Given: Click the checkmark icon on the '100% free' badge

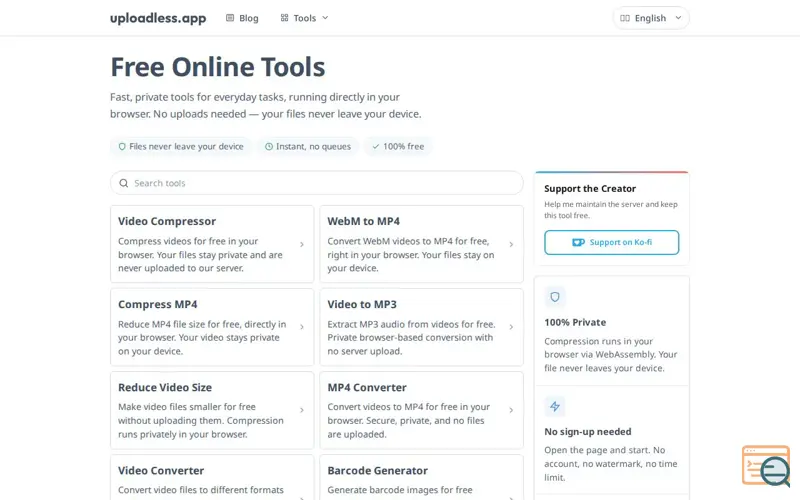Looking at the screenshot, I should point(376,146).
